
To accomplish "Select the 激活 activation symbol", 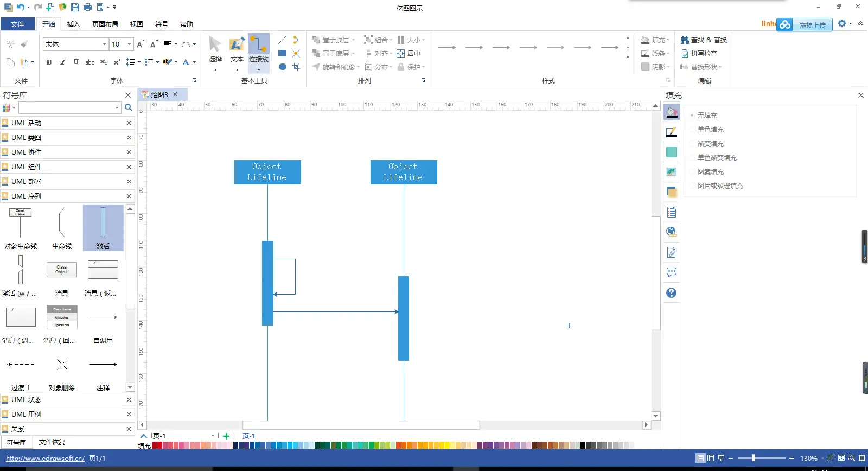I will (x=103, y=228).
